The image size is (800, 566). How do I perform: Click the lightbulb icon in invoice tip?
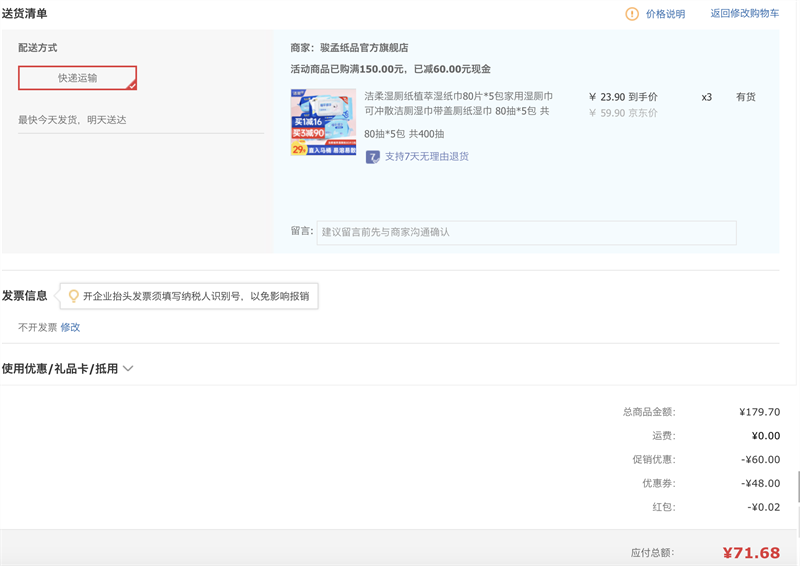pyautogui.click(x=73, y=296)
